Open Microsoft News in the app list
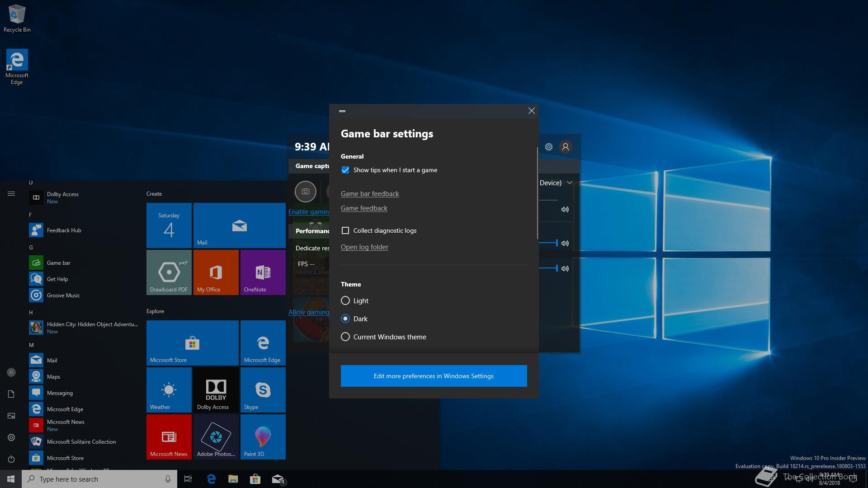This screenshot has height=488, width=868. [84, 425]
